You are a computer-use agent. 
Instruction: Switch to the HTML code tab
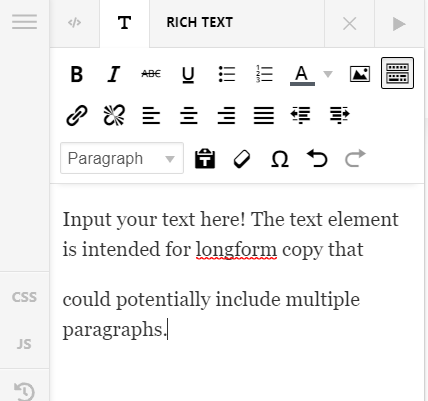[74, 23]
